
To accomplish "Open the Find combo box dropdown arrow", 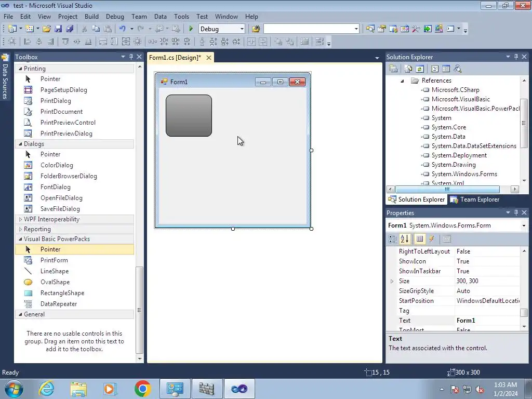I will [x=356, y=29].
